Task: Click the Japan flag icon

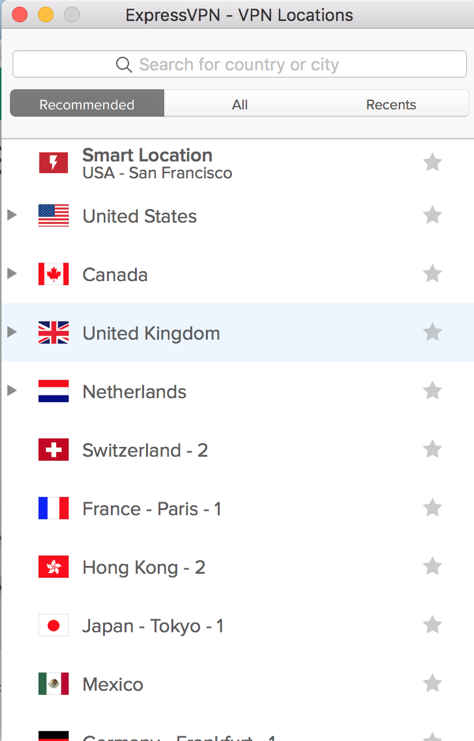Action: coord(53,626)
